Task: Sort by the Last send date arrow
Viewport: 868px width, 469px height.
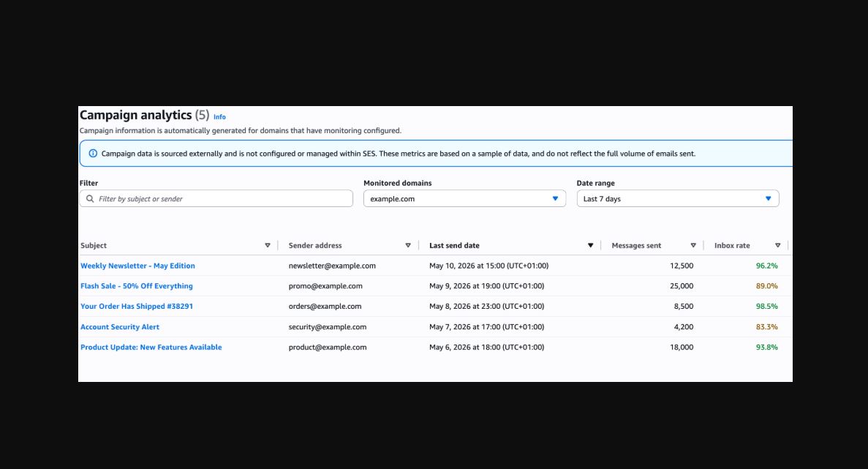Action: click(x=590, y=245)
